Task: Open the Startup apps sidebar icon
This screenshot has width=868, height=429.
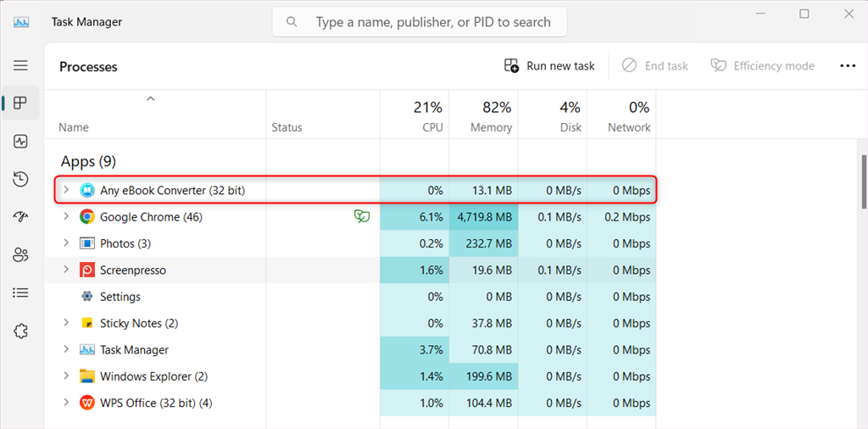Action: click(20, 217)
